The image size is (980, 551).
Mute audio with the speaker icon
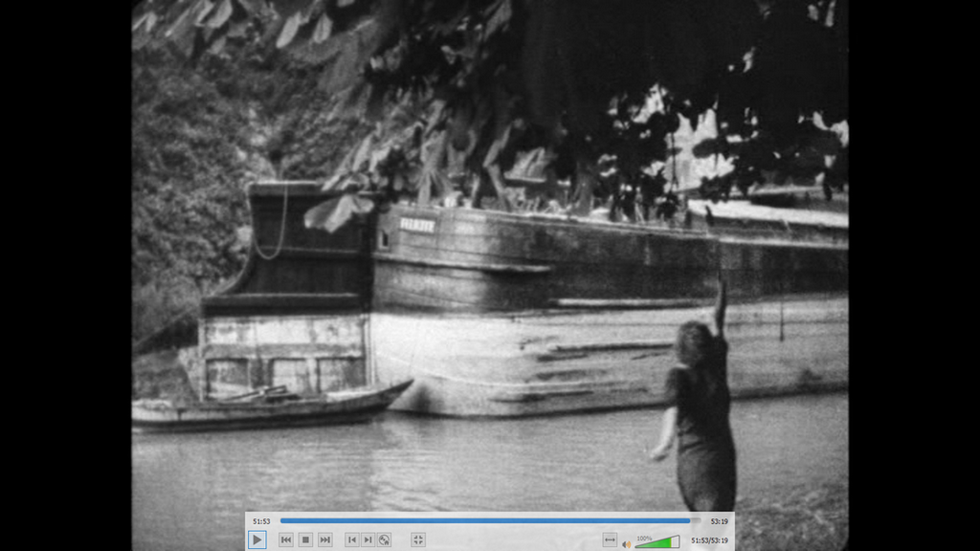click(627, 542)
